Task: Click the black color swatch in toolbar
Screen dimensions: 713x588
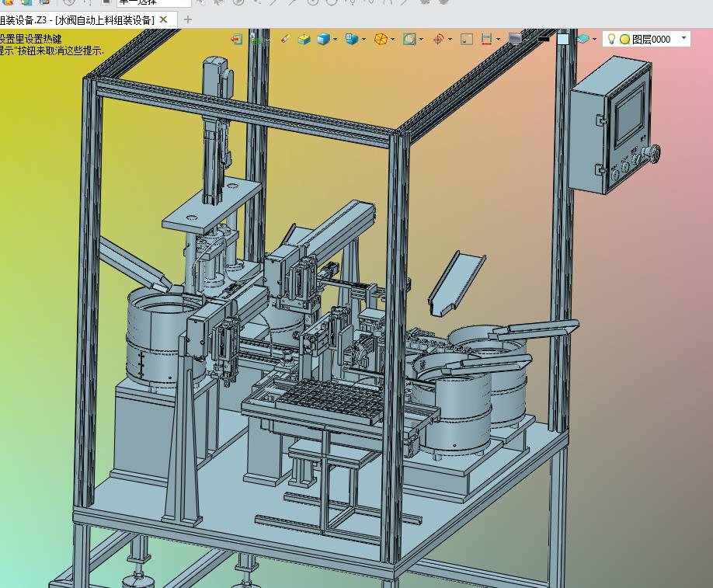Action: coord(544,40)
